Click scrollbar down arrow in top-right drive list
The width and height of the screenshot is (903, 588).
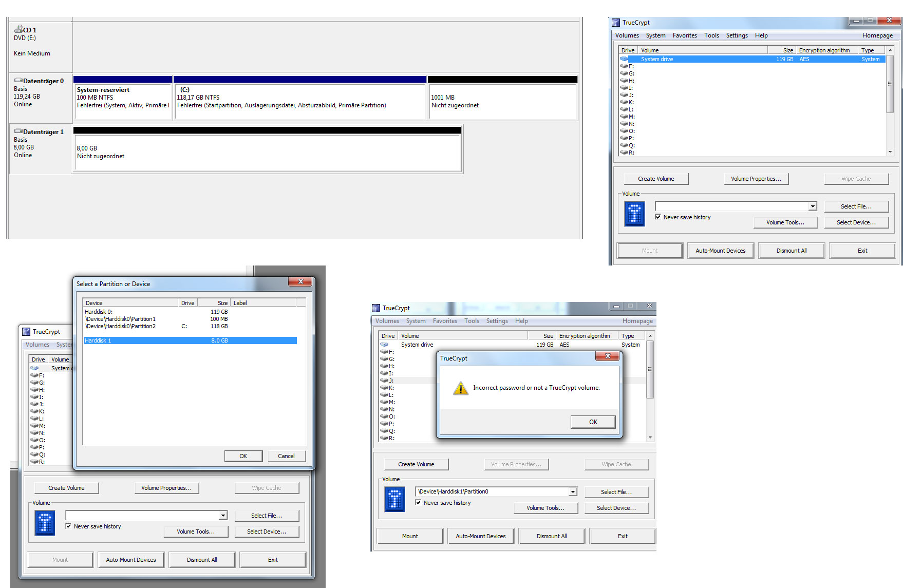890,152
